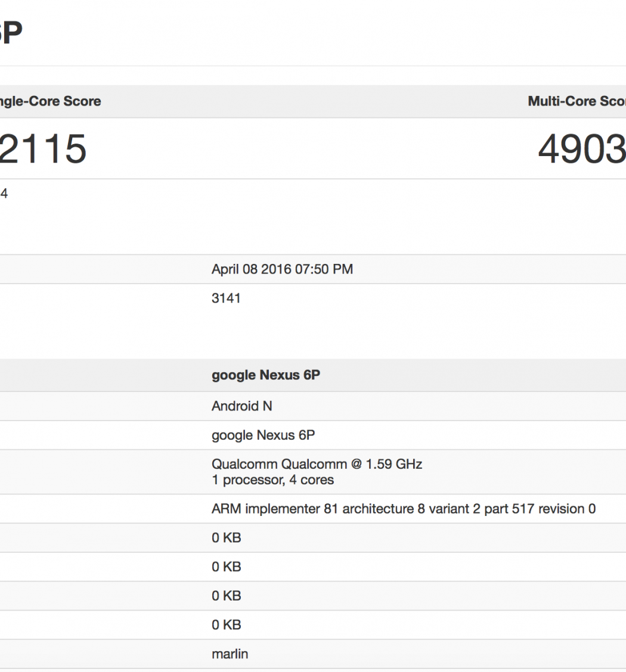Click the Android N operating system value
The width and height of the screenshot is (626, 672).
pyautogui.click(x=241, y=406)
